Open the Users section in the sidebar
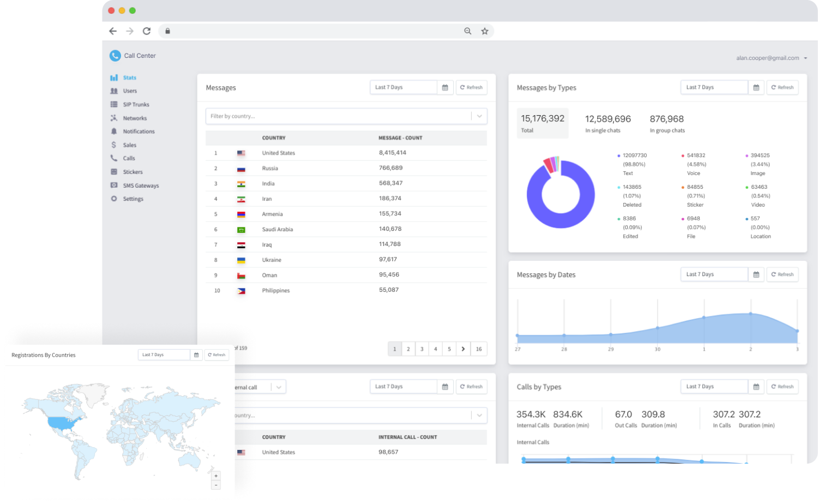The width and height of the screenshot is (818, 504). [130, 91]
